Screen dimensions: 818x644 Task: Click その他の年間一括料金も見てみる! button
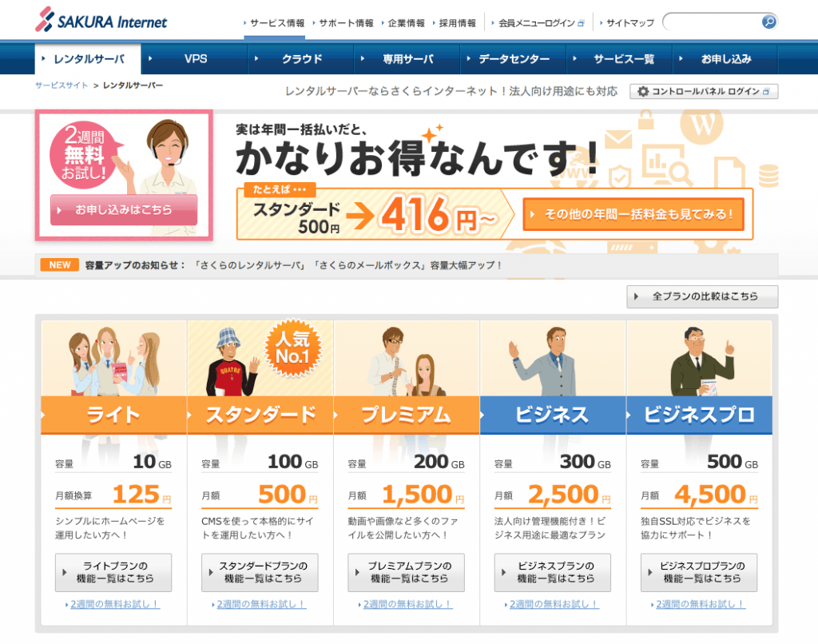tap(633, 214)
